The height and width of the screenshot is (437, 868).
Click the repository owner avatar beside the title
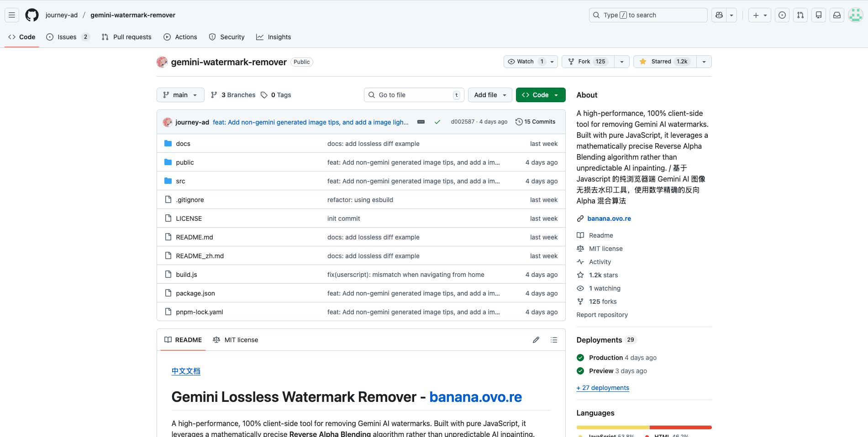(162, 62)
